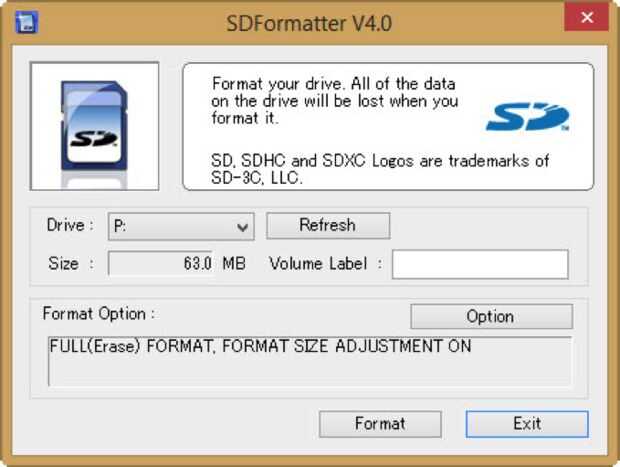This screenshot has height=467, width=620.
Task: Close the SDFormatter V4.0 window
Action: pos(587,17)
